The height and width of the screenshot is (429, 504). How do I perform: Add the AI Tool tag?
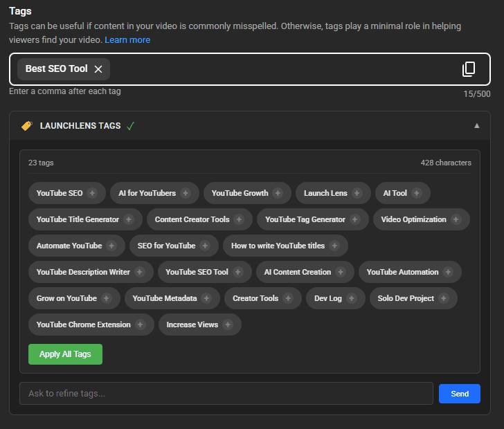coord(417,193)
